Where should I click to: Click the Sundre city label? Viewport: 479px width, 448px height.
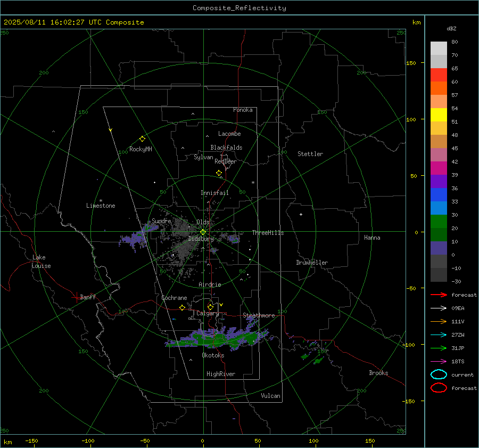[x=161, y=221]
